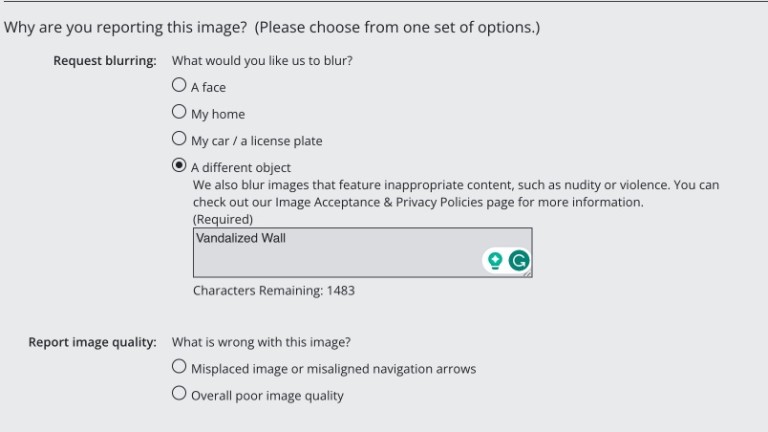This screenshot has width=768, height=432.
Task: Click the 'Characters Remaining: 1483' counter
Action: click(273, 291)
